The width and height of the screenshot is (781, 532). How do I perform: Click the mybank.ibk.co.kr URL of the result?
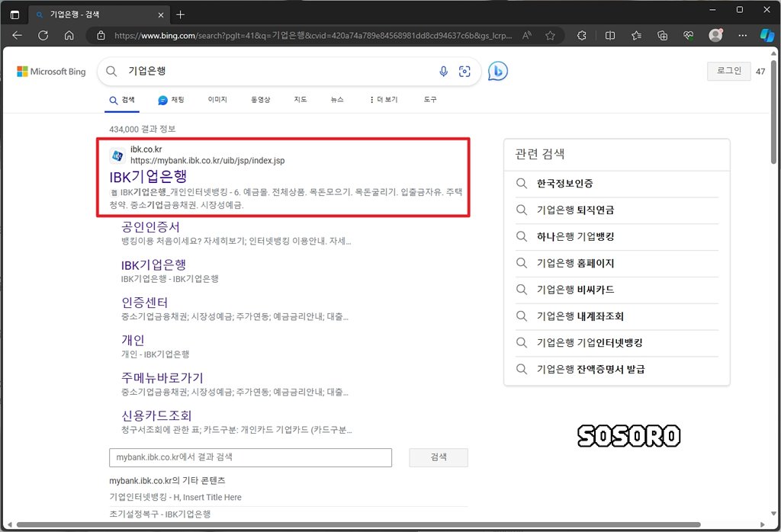(207, 160)
